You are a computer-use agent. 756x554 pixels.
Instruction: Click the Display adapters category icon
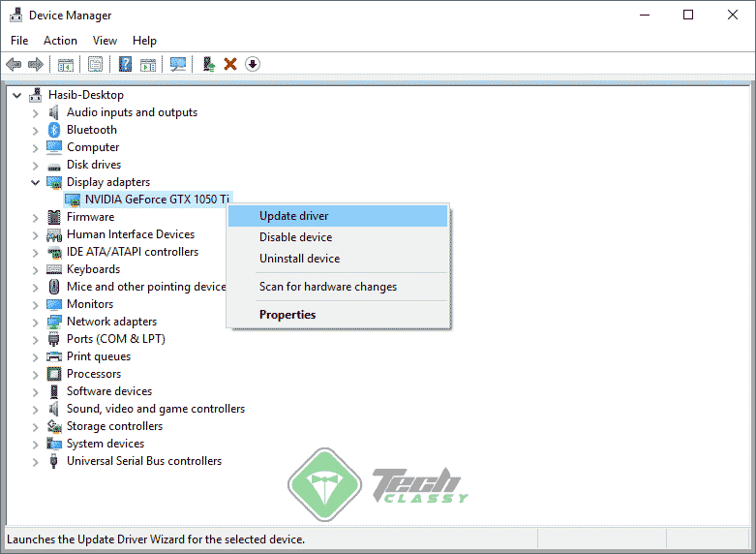pos(54,182)
